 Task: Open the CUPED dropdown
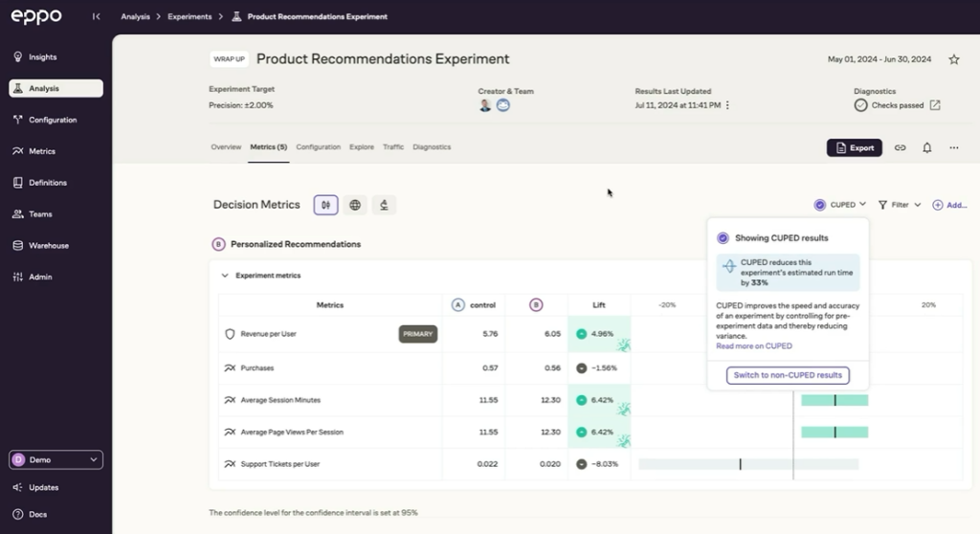click(x=840, y=205)
